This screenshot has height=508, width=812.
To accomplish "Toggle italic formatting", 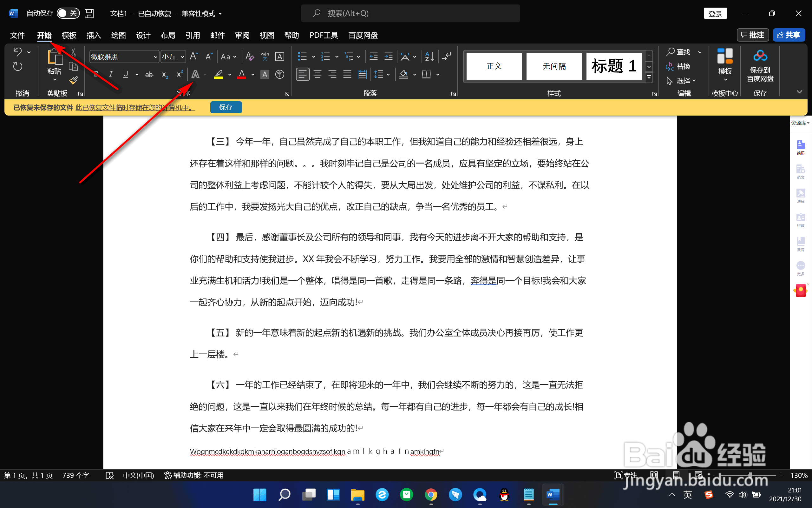I will (111, 74).
